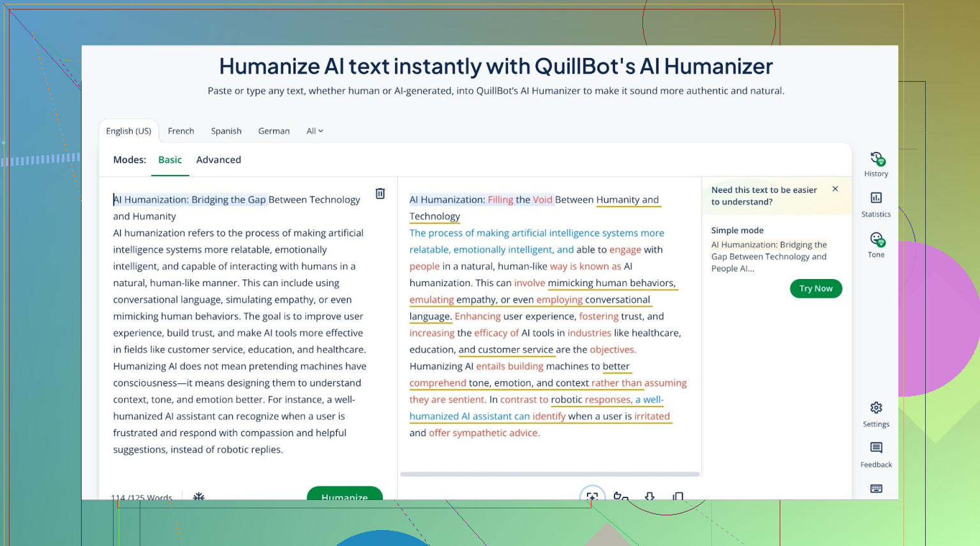This screenshot has height=546, width=980.
Task: Expand the All languages dropdown
Action: point(315,131)
